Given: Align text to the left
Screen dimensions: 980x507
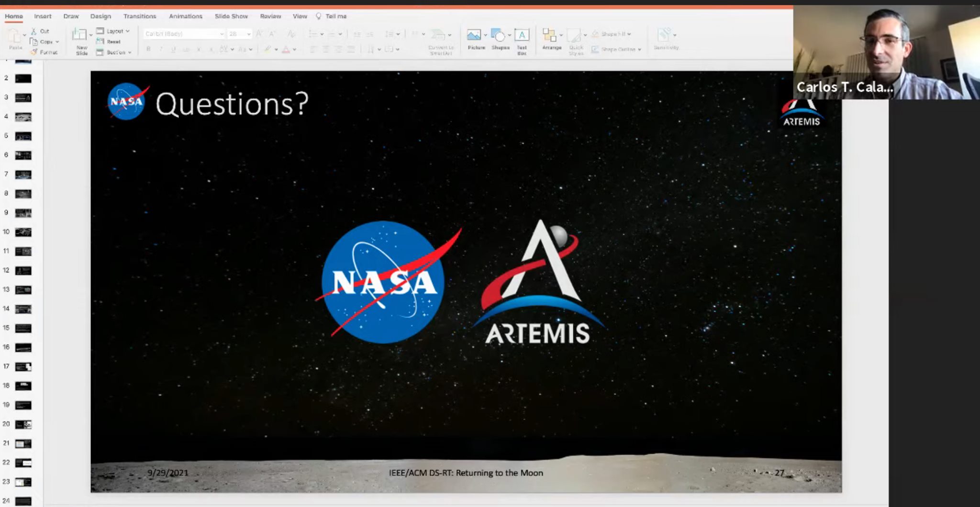Looking at the screenshot, I should click(313, 49).
